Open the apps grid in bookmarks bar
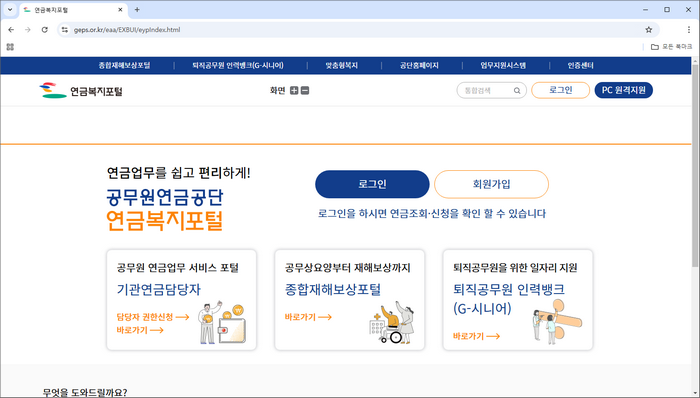The width and height of the screenshot is (700, 398). pyautogui.click(x=10, y=47)
